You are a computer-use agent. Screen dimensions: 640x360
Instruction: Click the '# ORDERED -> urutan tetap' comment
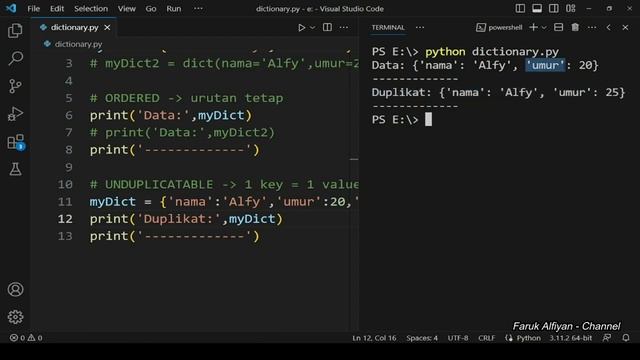[x=186, y=98]
